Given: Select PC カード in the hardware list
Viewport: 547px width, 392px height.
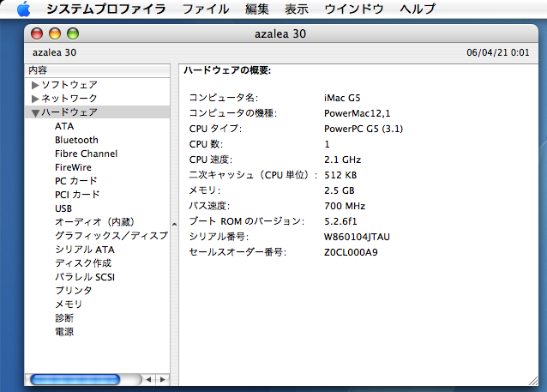Looking at the screenshot, I should (x=76, y=181).
